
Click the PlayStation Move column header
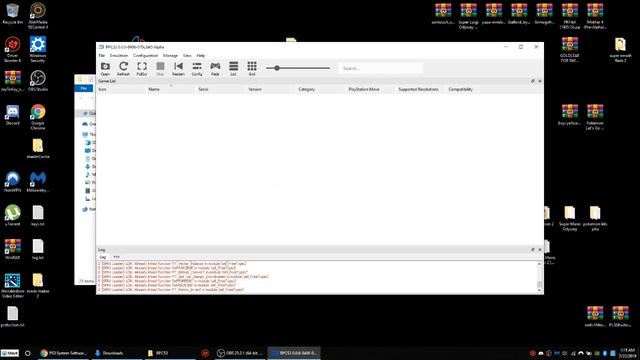[364, 89]
